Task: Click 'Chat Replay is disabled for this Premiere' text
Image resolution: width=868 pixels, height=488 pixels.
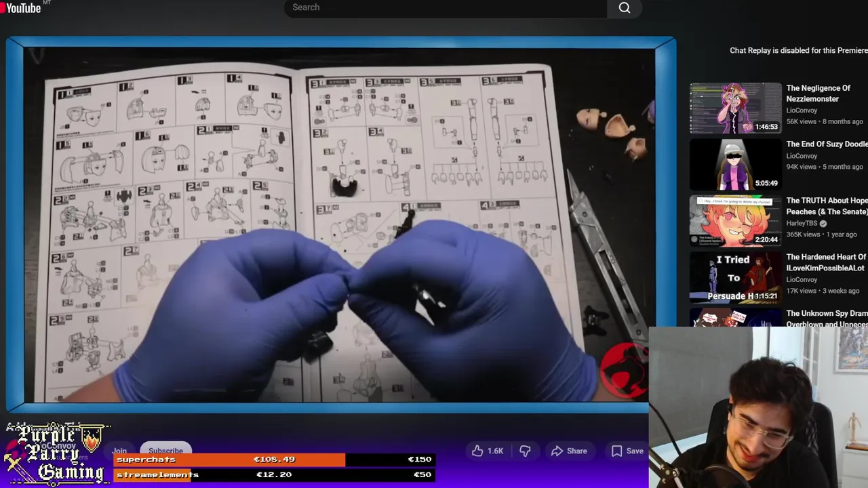Action: [x=799, y=50]
